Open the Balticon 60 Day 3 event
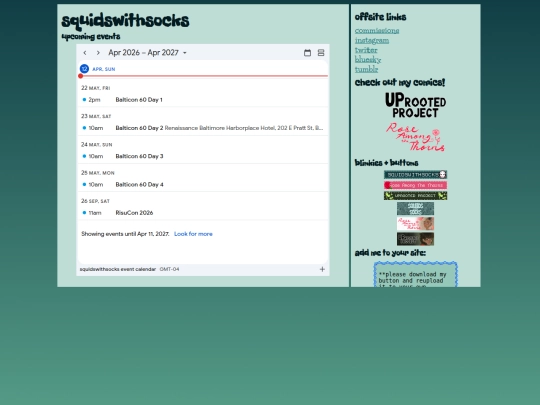This screenshot has height=405, width=540. tap(203, 156)
